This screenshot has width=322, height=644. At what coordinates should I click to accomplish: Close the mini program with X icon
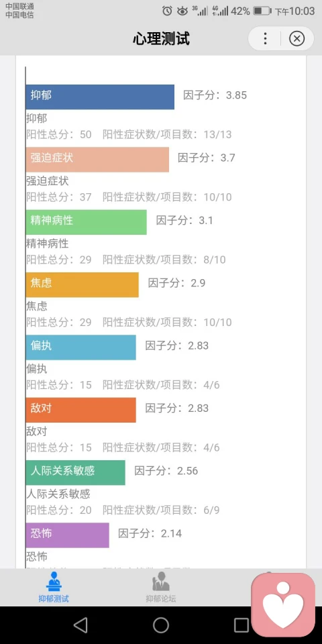click(297, 39)
